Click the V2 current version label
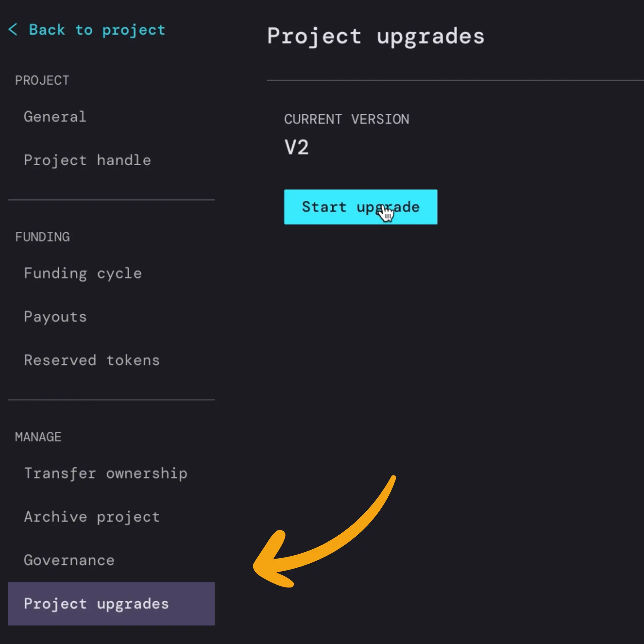 click(x=297, y=147)
